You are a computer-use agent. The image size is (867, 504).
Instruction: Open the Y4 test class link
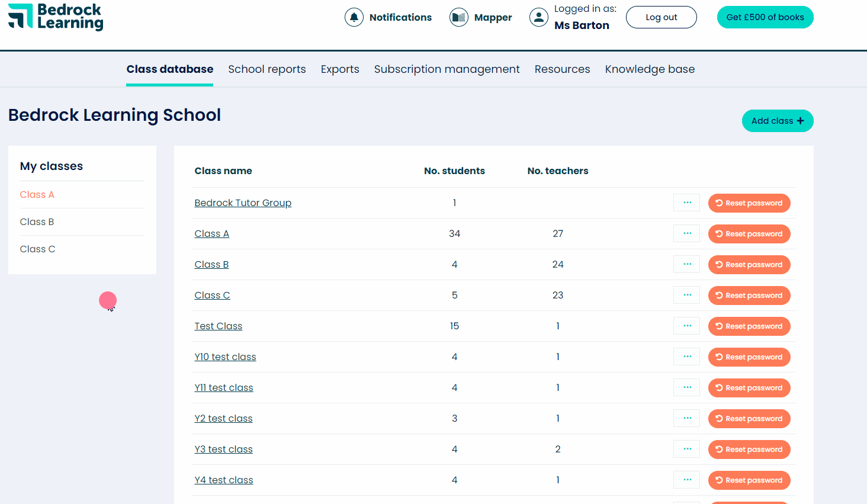click(x=224, y=480)
